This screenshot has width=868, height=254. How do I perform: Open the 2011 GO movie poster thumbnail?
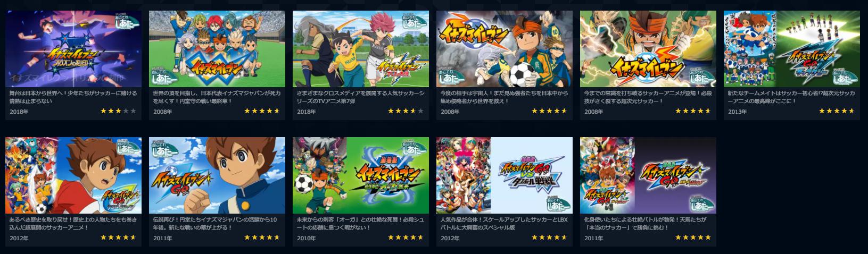pos(648,175)
